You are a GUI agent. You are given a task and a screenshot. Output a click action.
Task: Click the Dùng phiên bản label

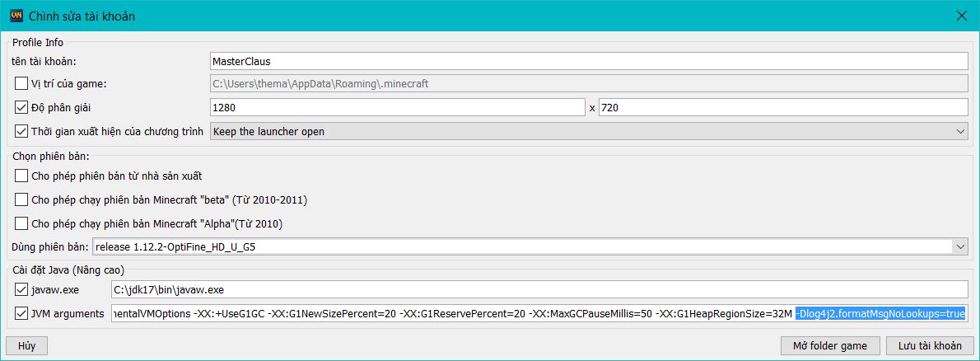[50, 247]
